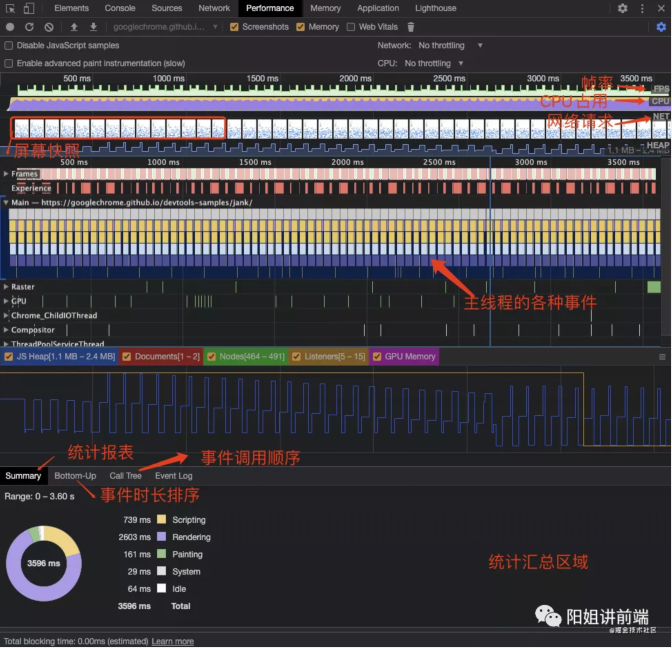This screenshot has width=672, height=648.
Task: Open the Network throttling dropdown
Action: click(450, 45)
